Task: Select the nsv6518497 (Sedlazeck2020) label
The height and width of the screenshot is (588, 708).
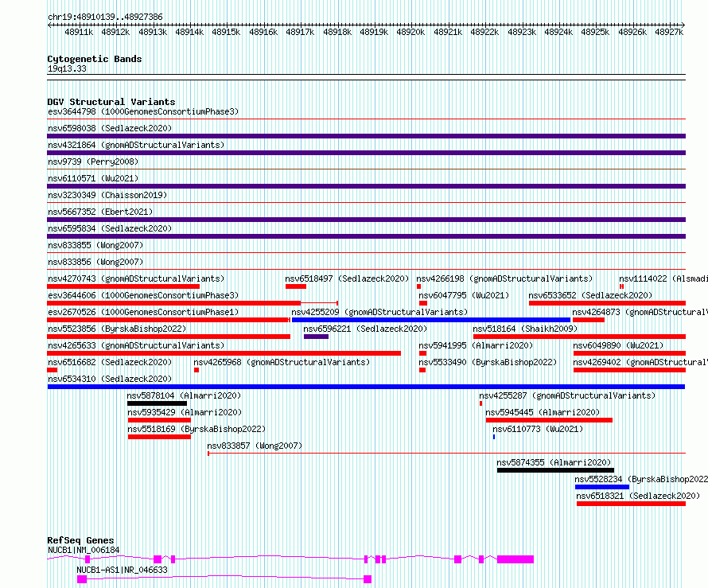Action: point(347,278)
